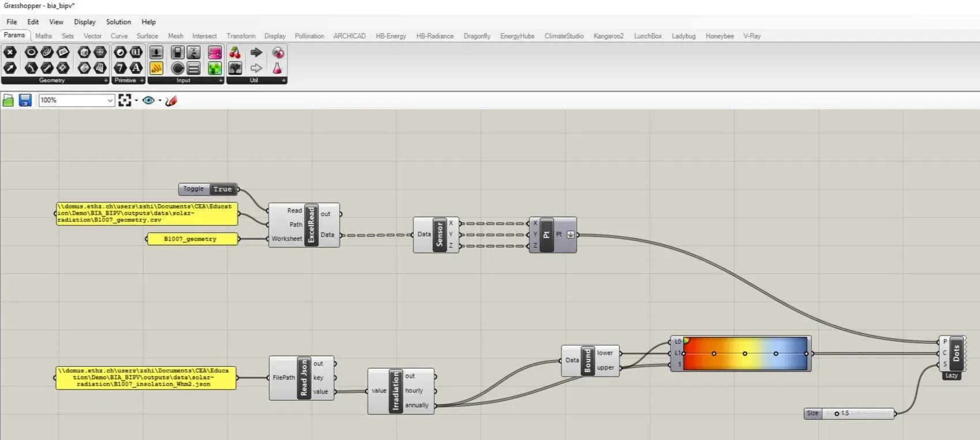The image size is (980, 440).
Task: Switch to the Ladybug tab
Action: 684,36
